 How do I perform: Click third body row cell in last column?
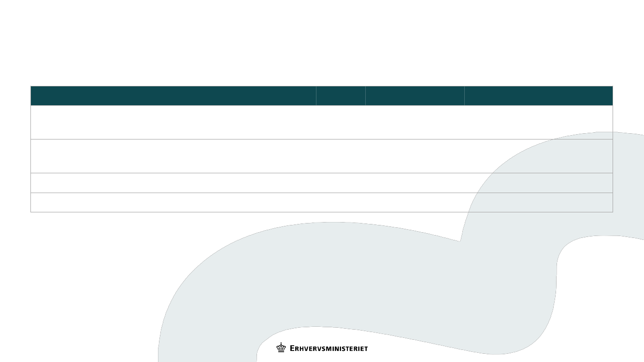tap(538, 183)
